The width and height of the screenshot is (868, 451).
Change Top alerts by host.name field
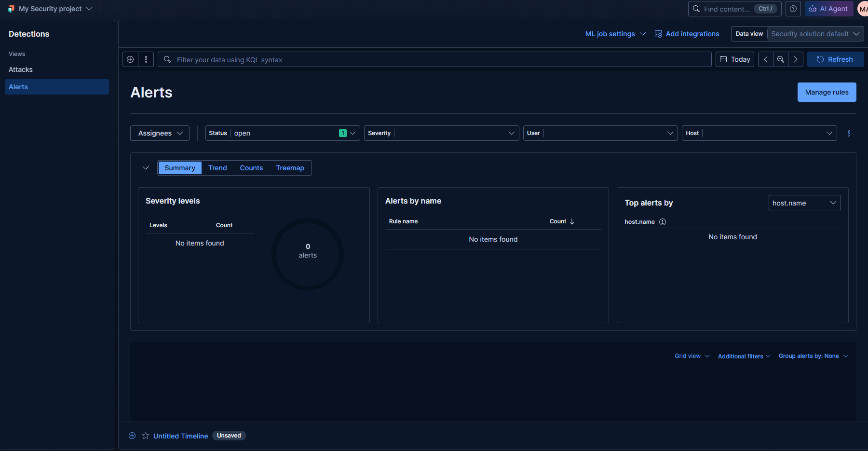(x=804, y=203)
